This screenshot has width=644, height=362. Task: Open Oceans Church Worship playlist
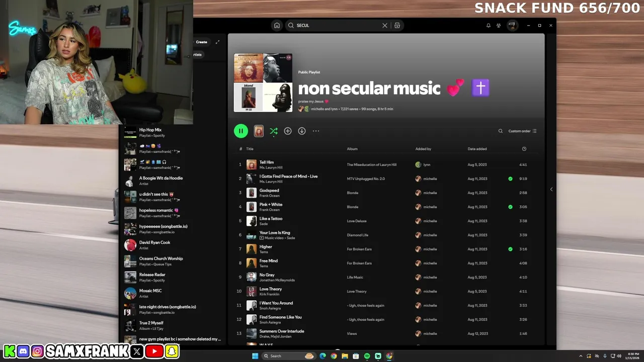click(173, 261)
